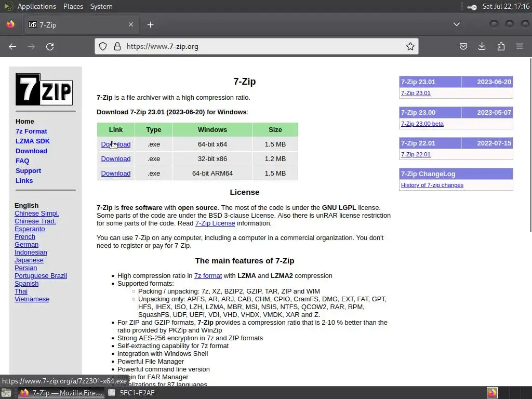
Task: Switch language to Japanese
Action: pos(29,260)
